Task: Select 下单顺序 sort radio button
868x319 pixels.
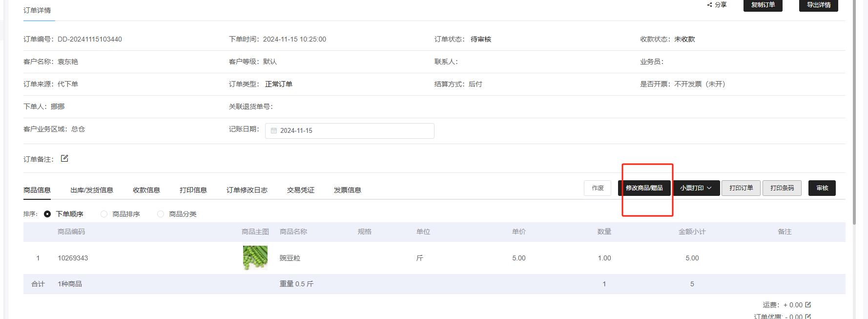Action: [x=47, y=214]
